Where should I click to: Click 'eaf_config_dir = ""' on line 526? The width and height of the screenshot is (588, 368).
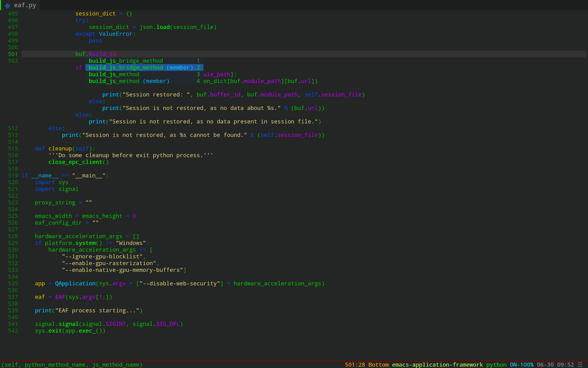(x=67, y=223)
